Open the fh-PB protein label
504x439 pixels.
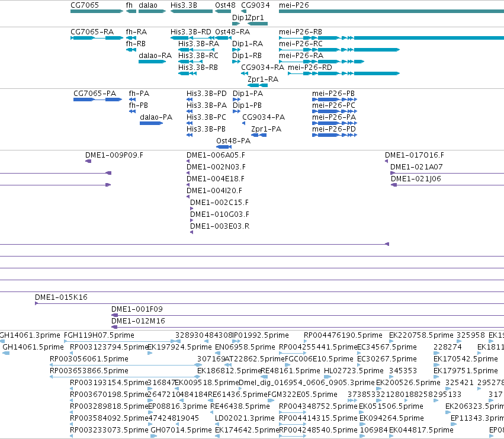138,105
